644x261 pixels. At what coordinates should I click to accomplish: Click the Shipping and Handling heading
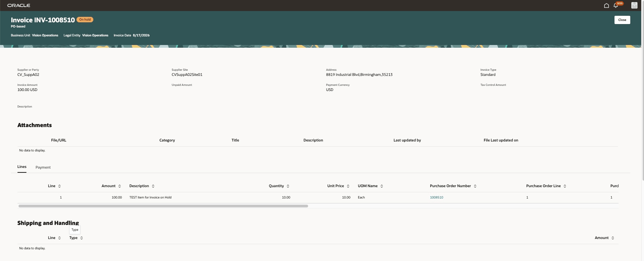coord(48,223)
